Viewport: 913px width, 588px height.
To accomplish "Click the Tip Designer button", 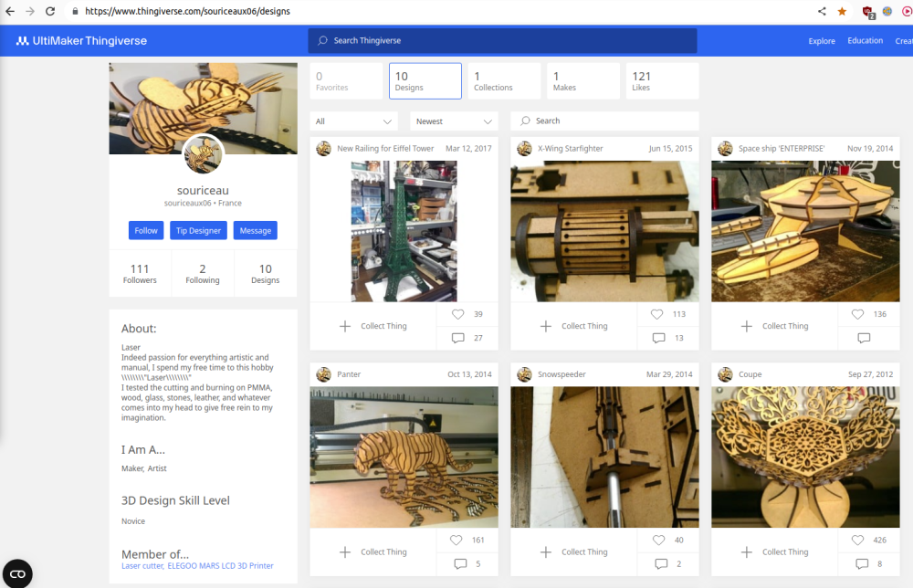I will point(198,230).
